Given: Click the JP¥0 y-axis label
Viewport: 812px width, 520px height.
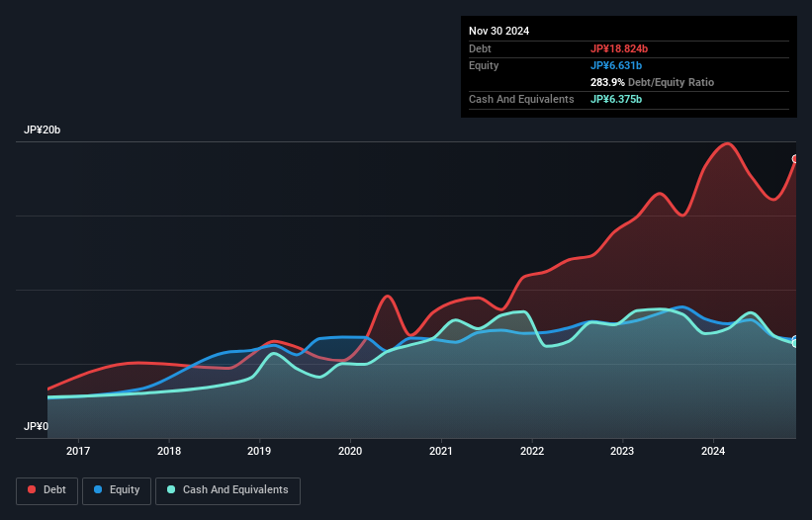Looking at the screenshot, I should (36, 426).
